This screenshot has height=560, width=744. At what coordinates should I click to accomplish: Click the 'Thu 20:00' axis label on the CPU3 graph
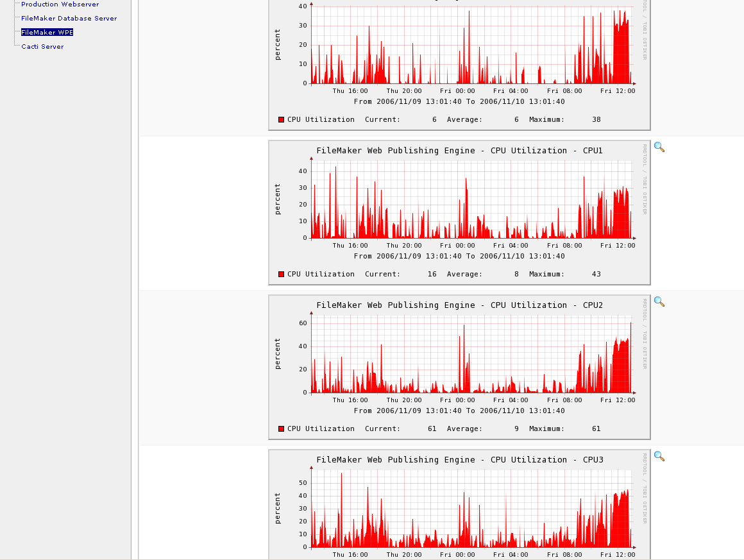pos(404,555)
